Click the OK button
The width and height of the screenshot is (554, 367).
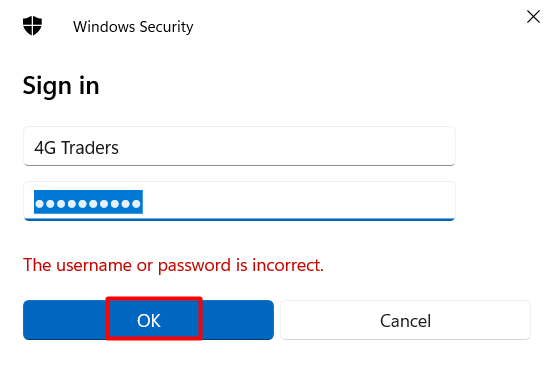pos(148,320)
